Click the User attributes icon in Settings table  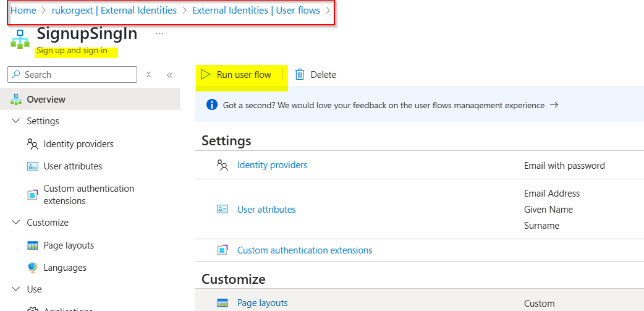(222, 209)
